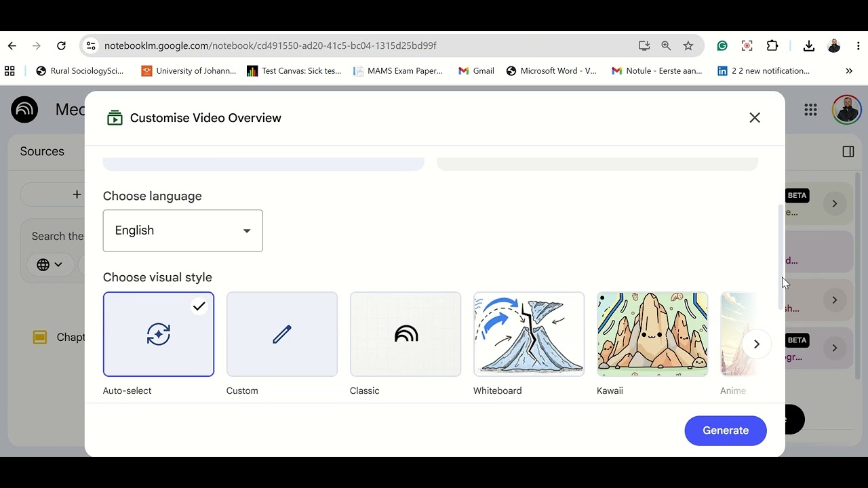Open Notule - Eerste aan... bookmark
Screen dimensions: 868x488
[657, 70]
